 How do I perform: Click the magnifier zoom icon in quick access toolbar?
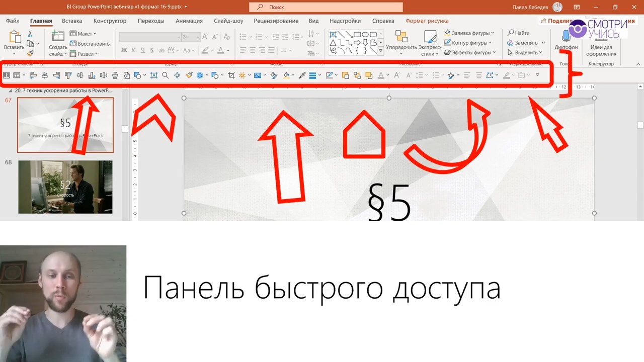tap(165, 75)
